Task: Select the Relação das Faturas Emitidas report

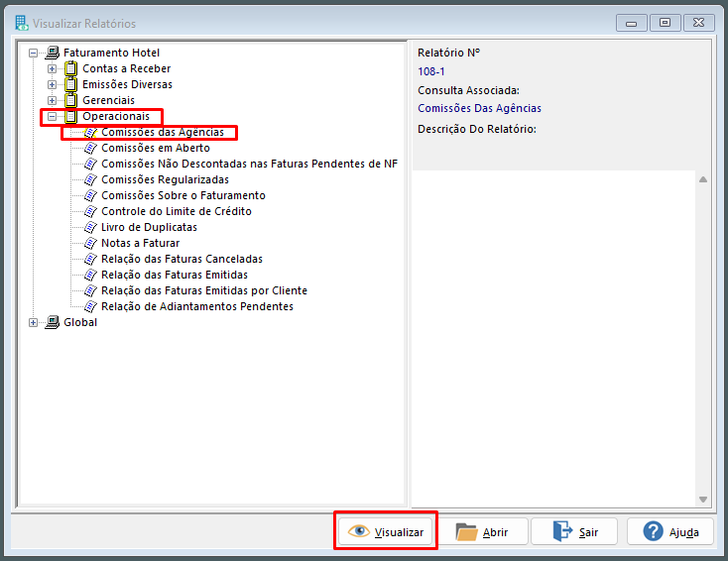Action: (x=175, y=275)
